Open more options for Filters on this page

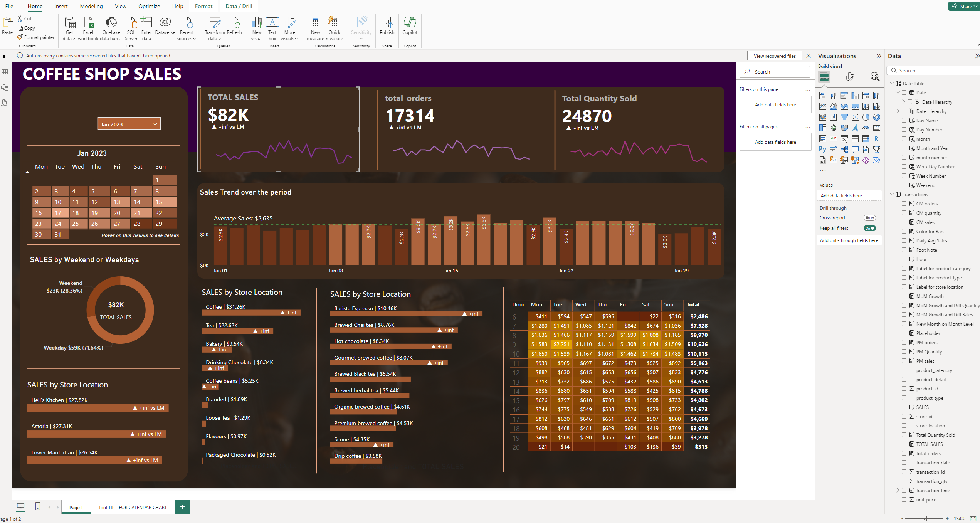807,89
